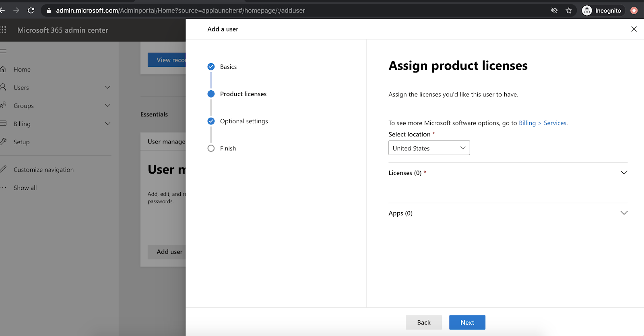
Task: Click Microsoft 365 admin center title
Action: pyautogui.click(x=63, y=30)
